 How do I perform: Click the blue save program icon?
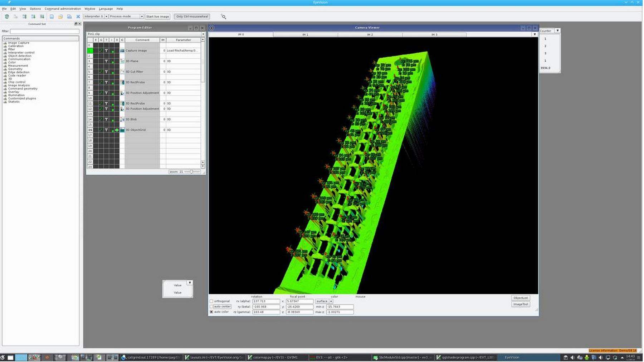click(52, 16)
